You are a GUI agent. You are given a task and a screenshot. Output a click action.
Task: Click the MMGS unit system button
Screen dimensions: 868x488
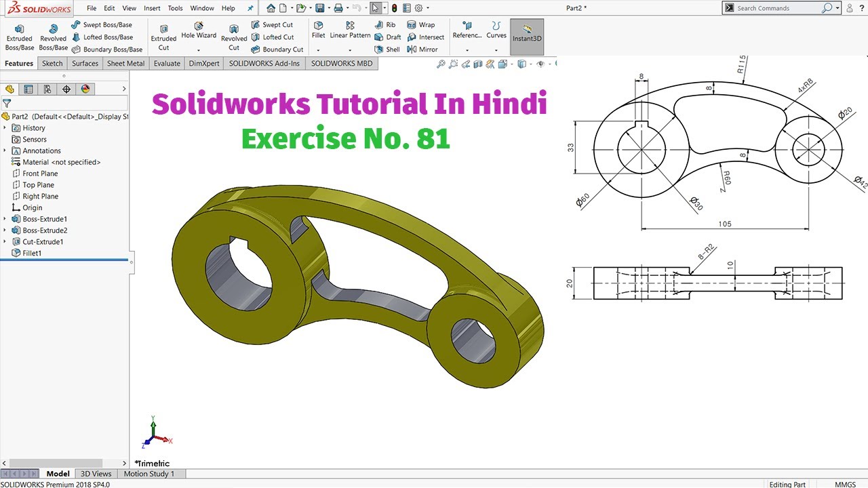tap(844, 485)
